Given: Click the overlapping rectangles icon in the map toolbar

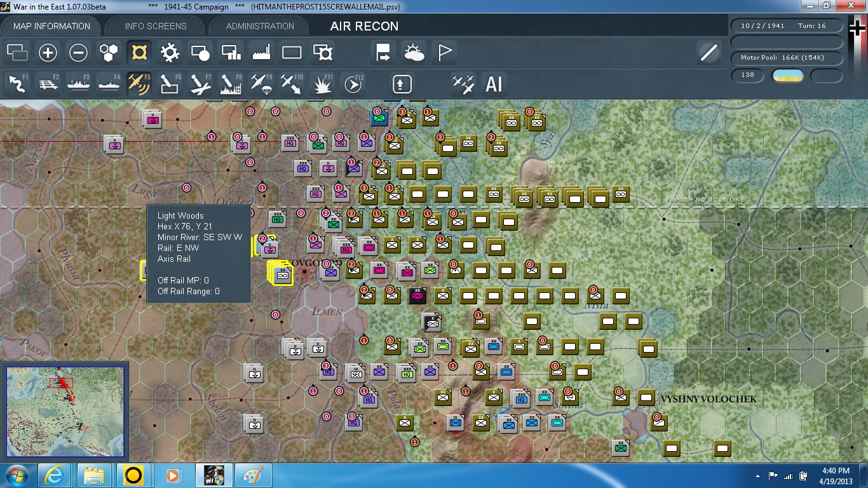Looking at the screenshot, I should pyautogui.click(x=17, y=53).
